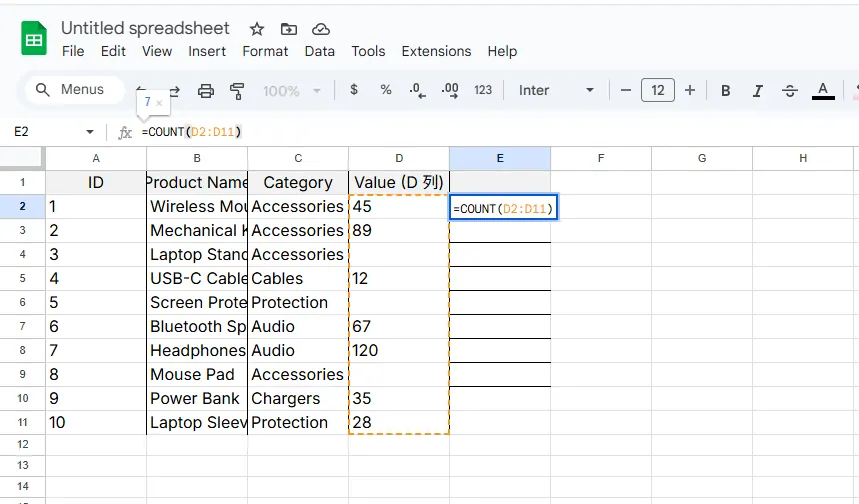Screen dimensions: 859x504
Task: Select the column D header
Action: [x=399, y=158]
